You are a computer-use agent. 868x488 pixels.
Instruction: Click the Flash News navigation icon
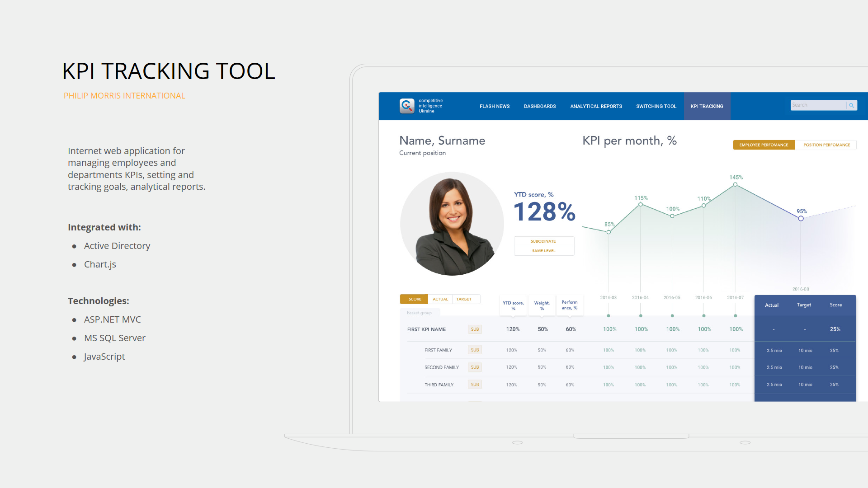(x=493, y=106)
